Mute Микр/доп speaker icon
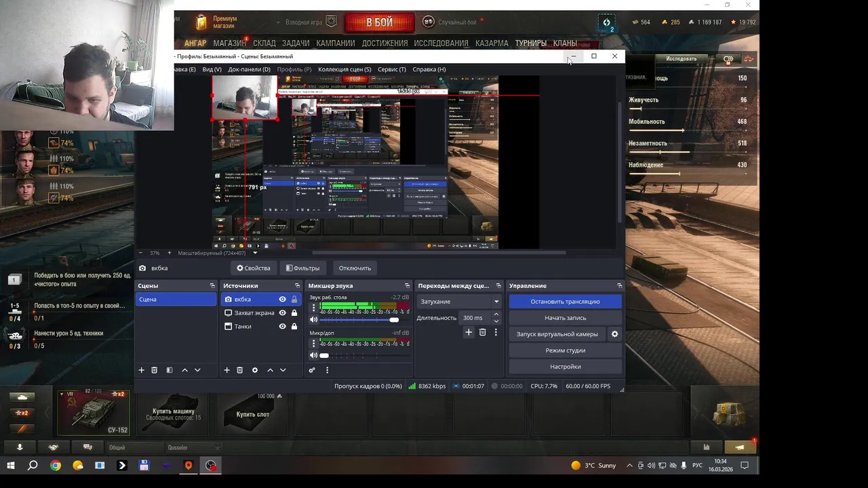This screenshot has height=488, width=868. pyautogui.click(x=313, y=355)
